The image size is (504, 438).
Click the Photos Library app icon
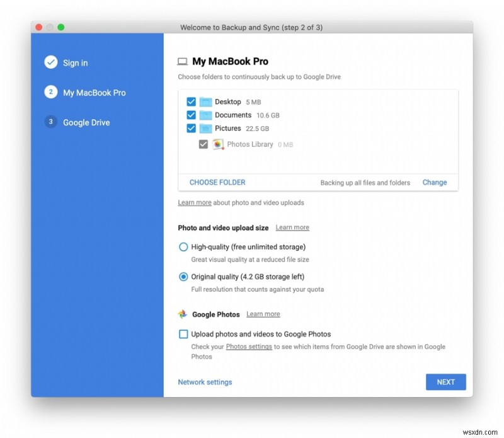[218, 144]
